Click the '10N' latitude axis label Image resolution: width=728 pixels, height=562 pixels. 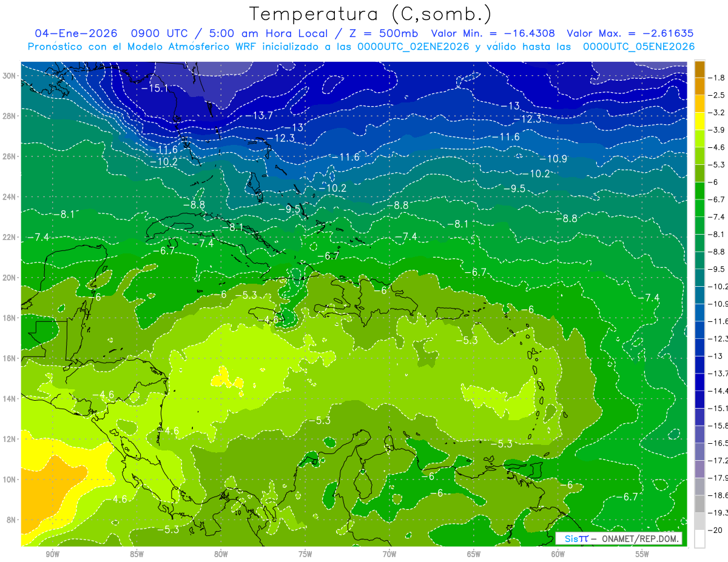(x=10, y=480)
